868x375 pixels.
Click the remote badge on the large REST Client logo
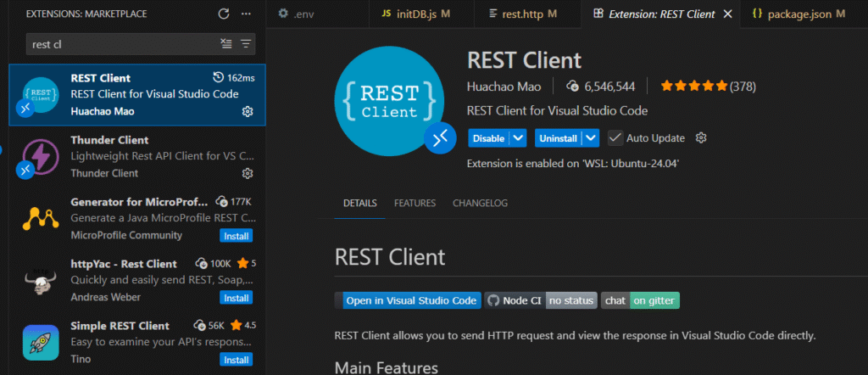click(x=440, y=138)
